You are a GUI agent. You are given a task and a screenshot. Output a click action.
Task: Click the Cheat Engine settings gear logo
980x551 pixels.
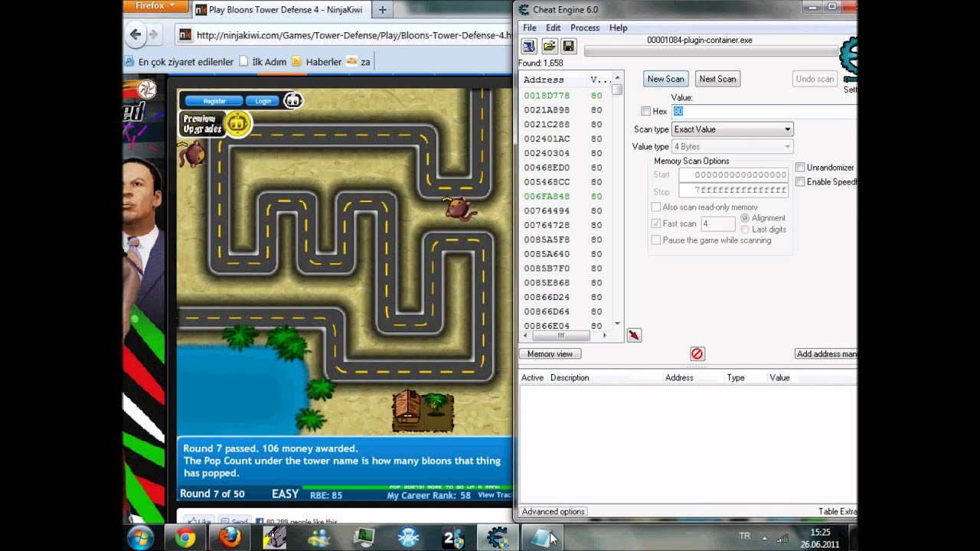click(848, 60)
